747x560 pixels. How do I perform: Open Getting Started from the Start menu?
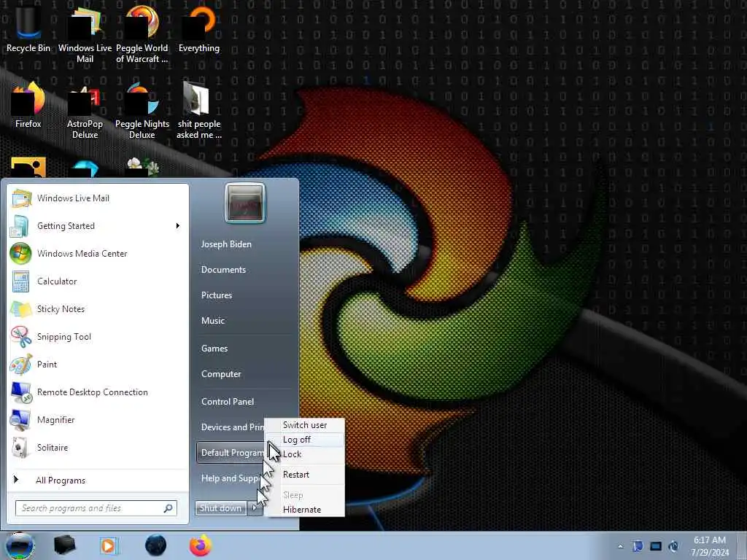98,226
